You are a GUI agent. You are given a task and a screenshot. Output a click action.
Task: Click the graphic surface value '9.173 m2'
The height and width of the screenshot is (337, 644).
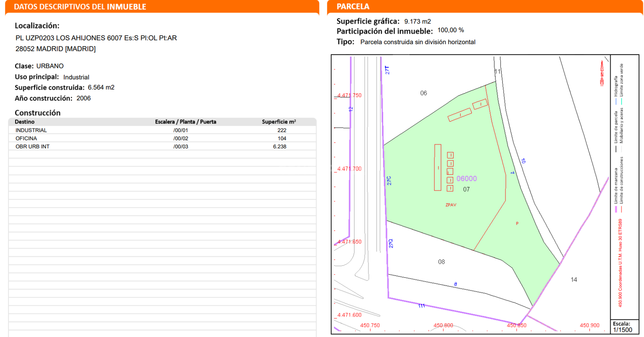418,21
